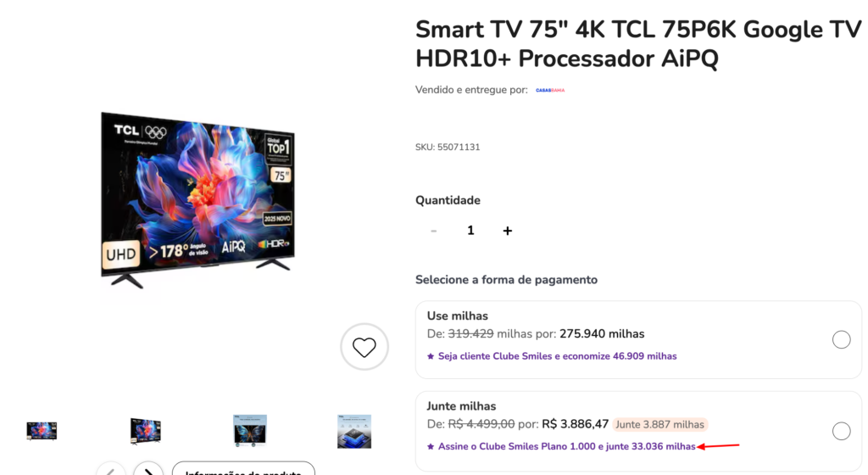Image resolution: width=868 pixels, height=475 pixels.
Task: Go to the next image with the right arrow
Action: point(148,469)
